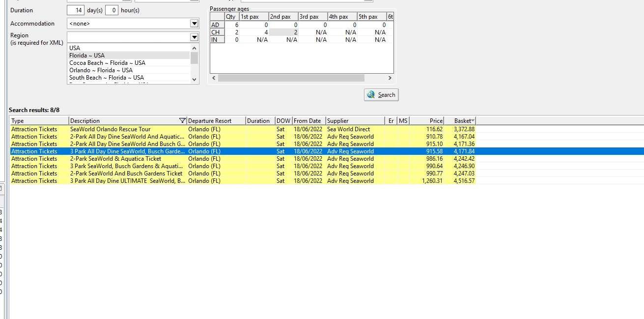Sort by the Departure Resort column header
Screen dimensions: 644x319
click(216, 121)
